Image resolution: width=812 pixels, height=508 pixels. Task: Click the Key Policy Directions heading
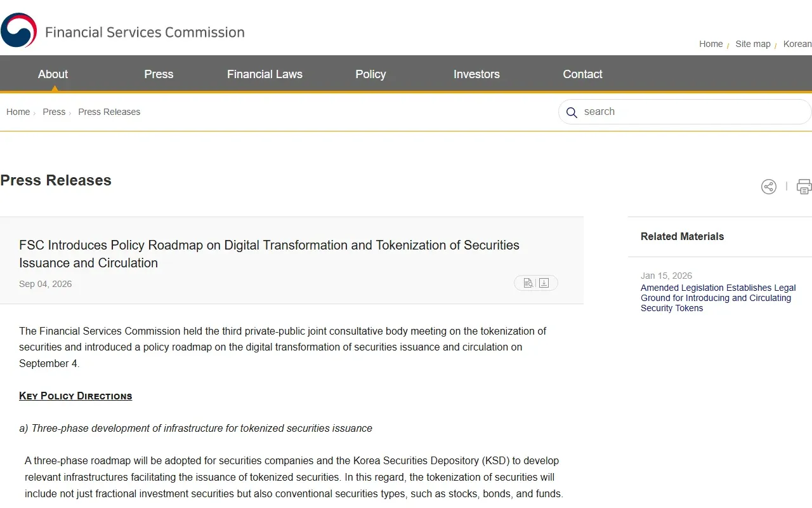click(75, 396)
